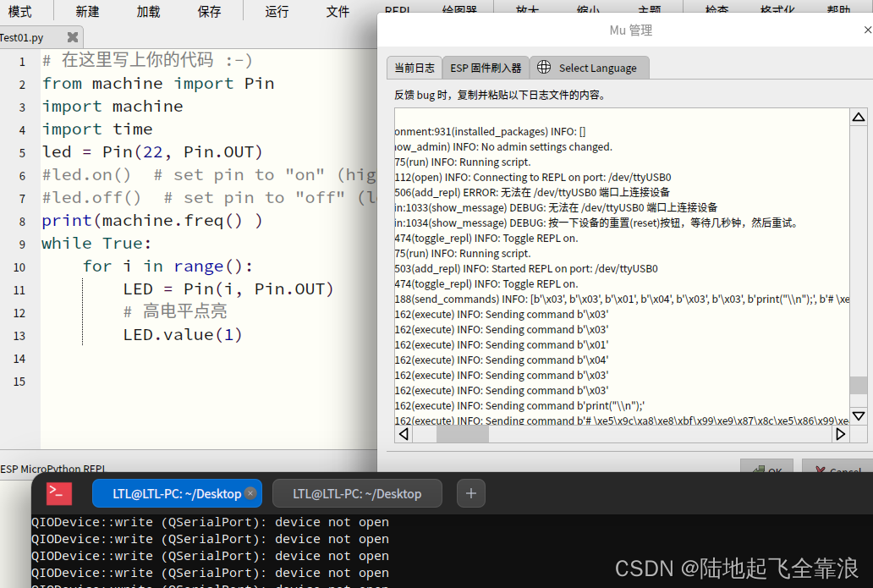
Task: Click the horizontal scrollbar thumb in log
Action: pyautogui.click(x=462, y=434)
